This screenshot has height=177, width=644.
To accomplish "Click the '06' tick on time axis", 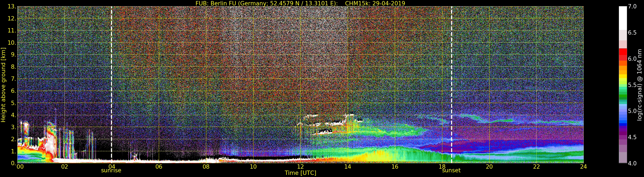I will 159,167.
